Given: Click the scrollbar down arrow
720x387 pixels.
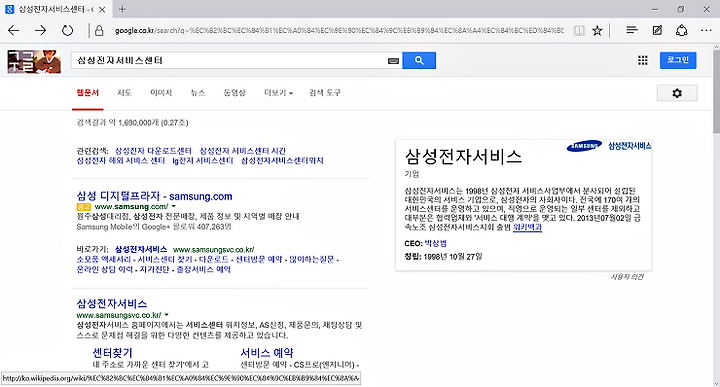Looking at the screenshot, I should (x=716, y=383).
